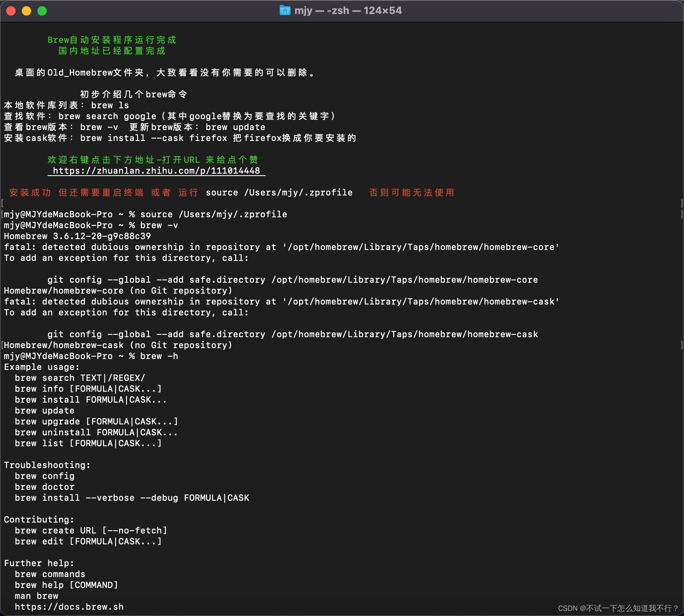The height and width of the screenshot is (616, 684).
Task: Click the '国内地址已经配置完成' line
Action: pos(112,51)
